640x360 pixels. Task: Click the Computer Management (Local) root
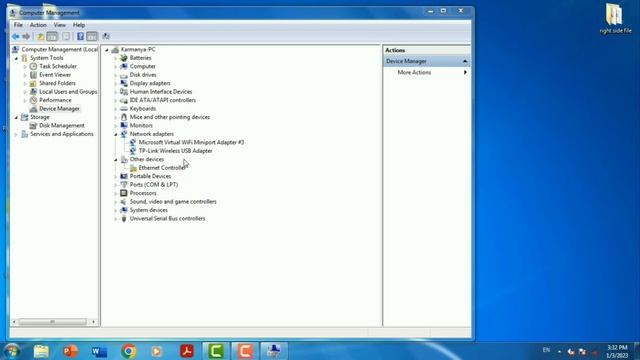[x=59, y=49]
